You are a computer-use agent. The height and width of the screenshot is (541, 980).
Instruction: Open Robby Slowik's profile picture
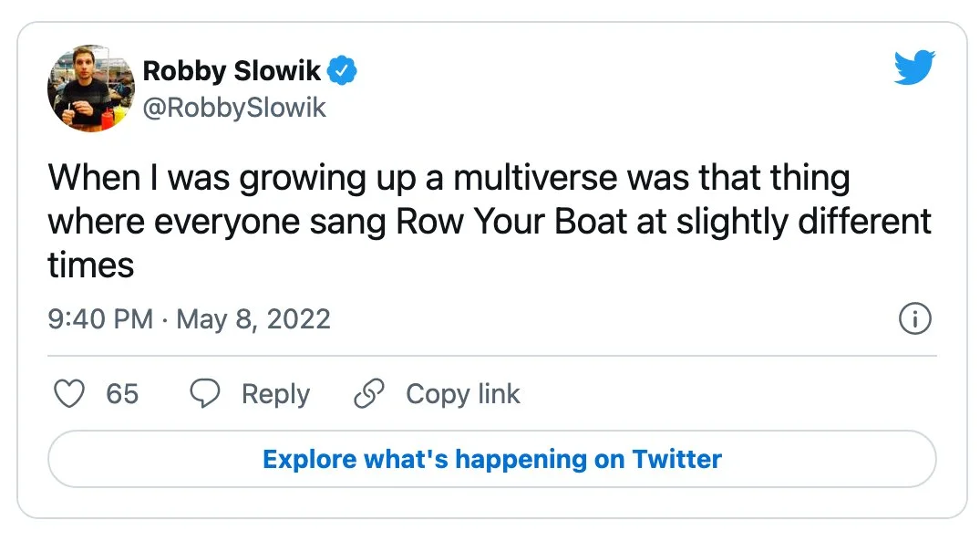coord(91,88)
